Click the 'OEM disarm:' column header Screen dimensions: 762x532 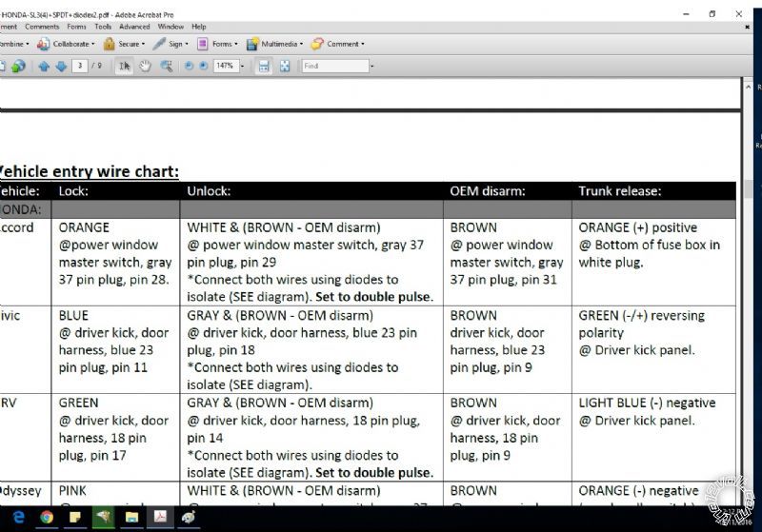pyautogui.click(x=488, y=191)
